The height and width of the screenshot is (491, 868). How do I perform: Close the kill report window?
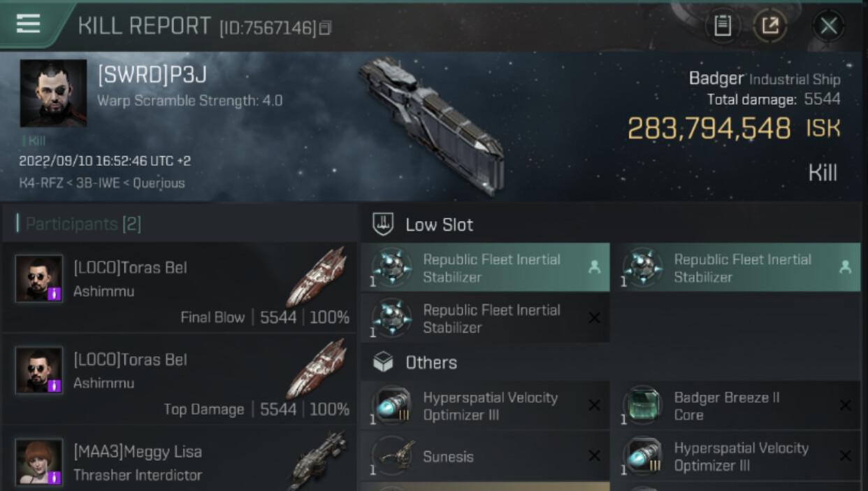[828, 27]
